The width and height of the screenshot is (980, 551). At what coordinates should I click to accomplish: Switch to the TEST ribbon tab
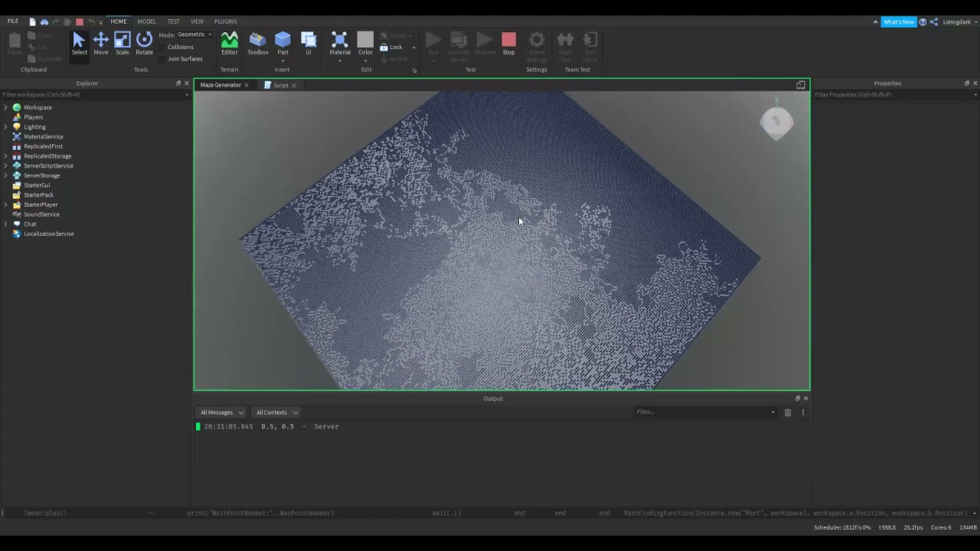[174, 21]
